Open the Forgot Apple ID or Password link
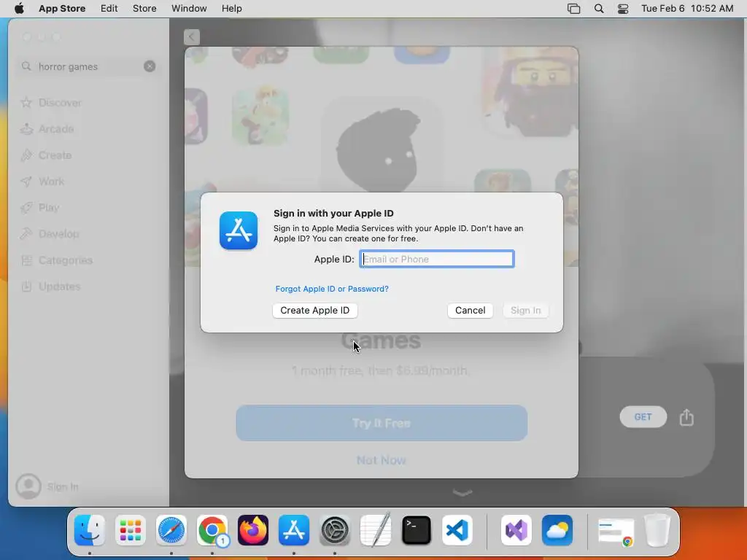 (x=332, y=289)
